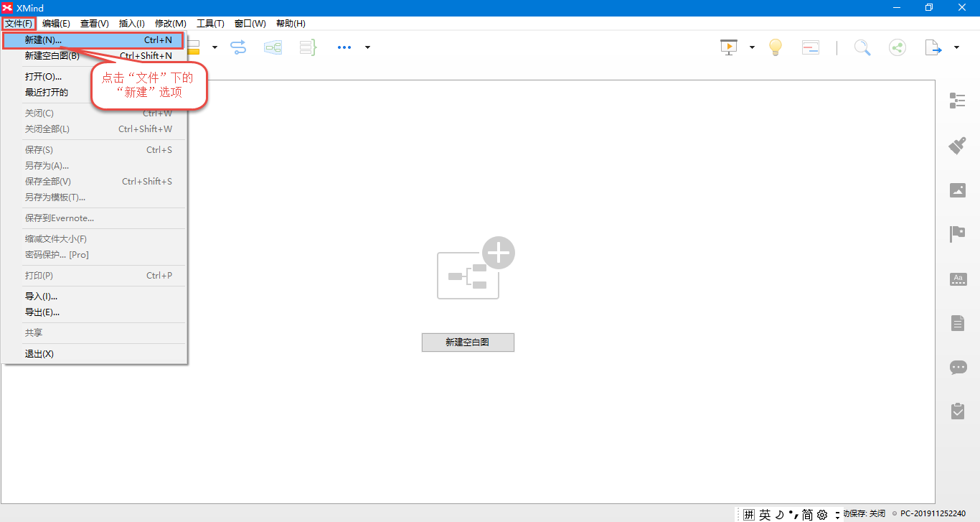Toggle IME 简 simplified/traditional mode
This screenshot has width=980, height=522.
click(807, 514)
